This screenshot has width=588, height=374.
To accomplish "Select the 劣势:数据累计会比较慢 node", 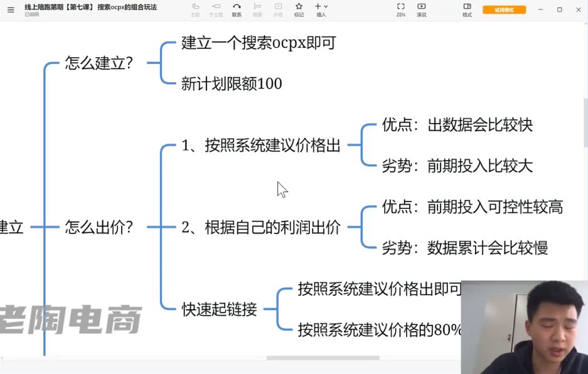I will click(464, 247).
